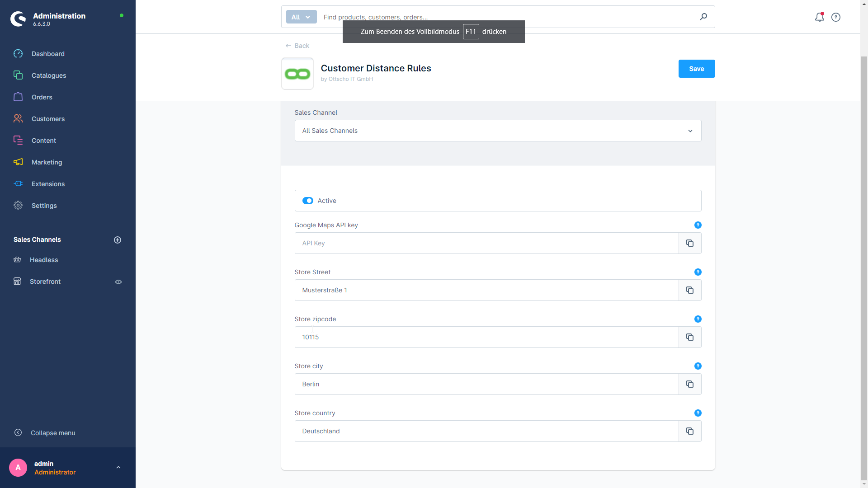Viewport: 868px width, 488px height.
Task: Click the Customers sidebar icon
Action: coord(19,118)
